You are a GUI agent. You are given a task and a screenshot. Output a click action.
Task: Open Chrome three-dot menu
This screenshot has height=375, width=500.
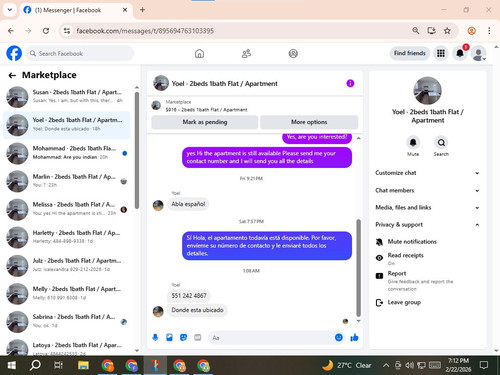[489, 31]
